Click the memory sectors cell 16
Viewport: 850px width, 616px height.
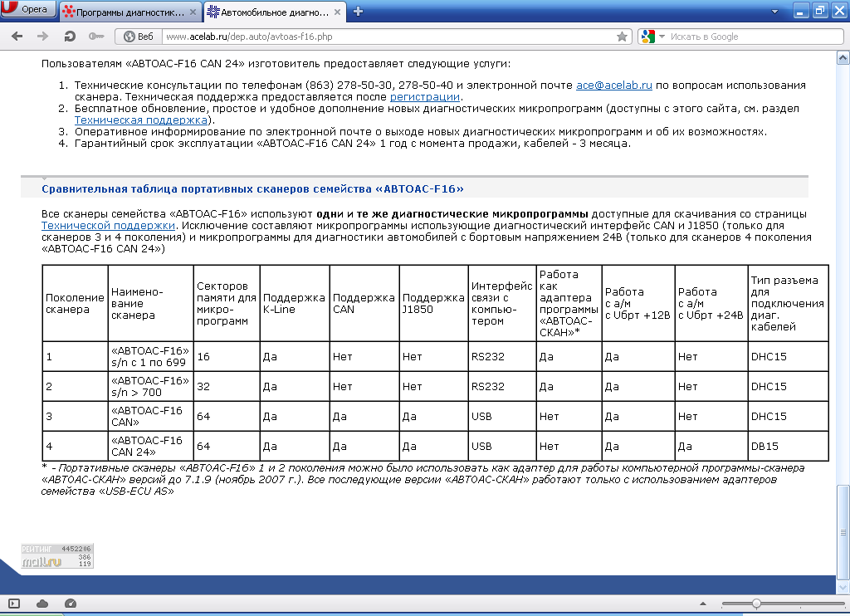click(227, 357)
